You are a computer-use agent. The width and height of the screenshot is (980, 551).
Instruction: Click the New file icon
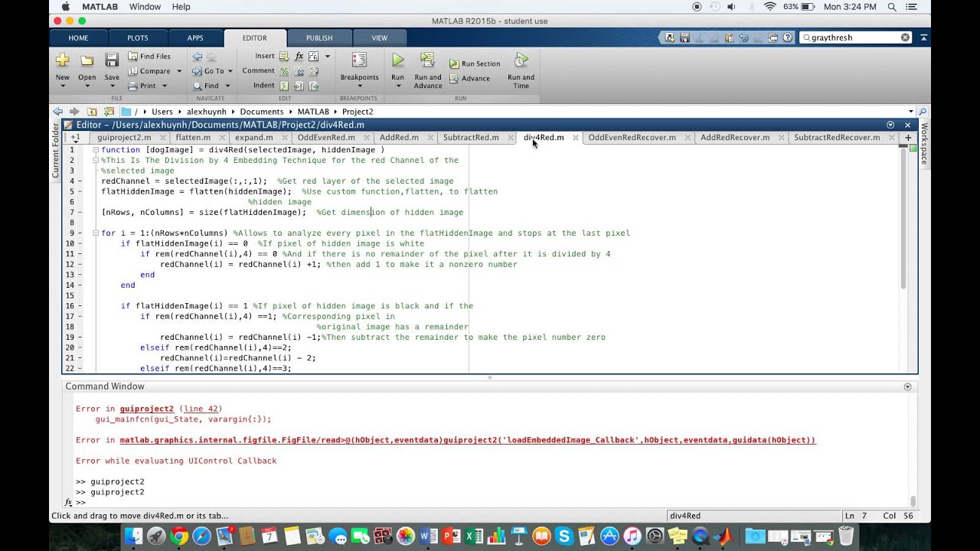(63, 61)
